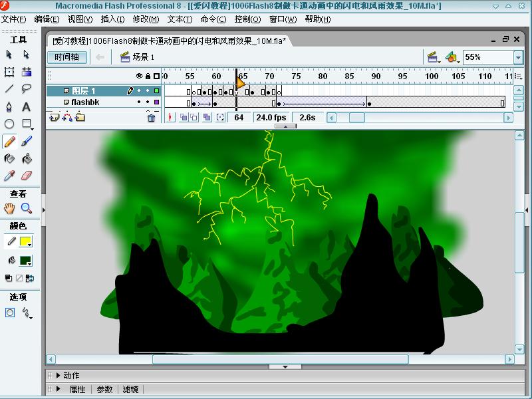The height and width of the screenshot is (399, 532).
Task: Open the 文件(F) menu
Action: 13,19
